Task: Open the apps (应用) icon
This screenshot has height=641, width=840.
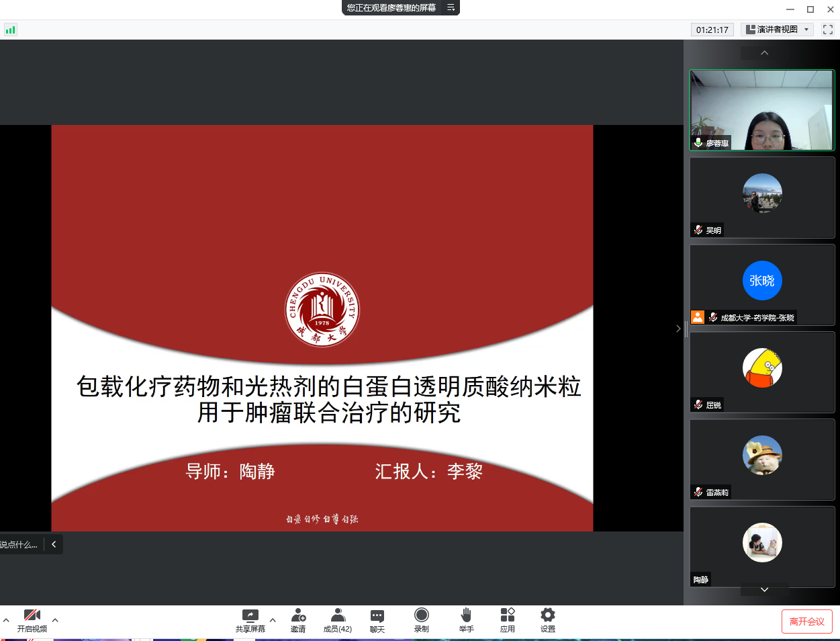Action: [507, 620]
